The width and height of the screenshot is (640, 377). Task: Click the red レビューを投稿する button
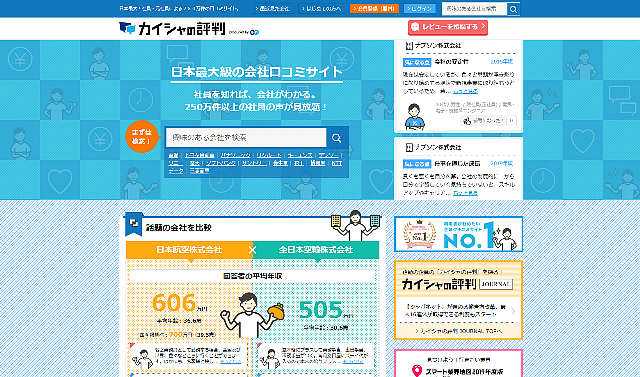pos(448,27)
